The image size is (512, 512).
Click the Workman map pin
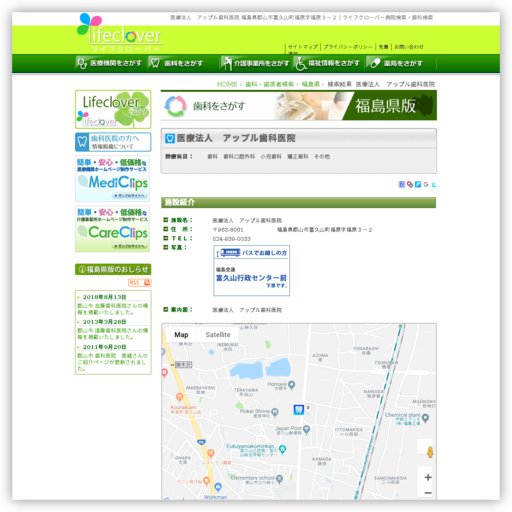pyautogui.click(x=218, y=487)
